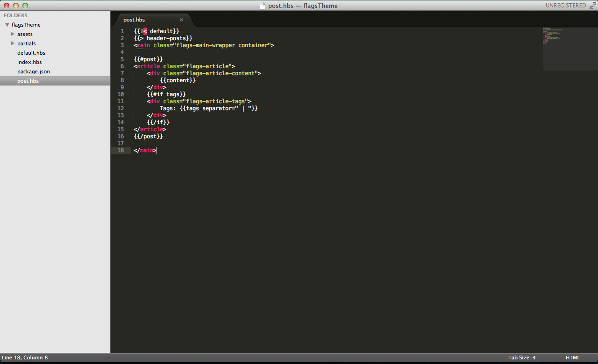Open index.hbs in the sidebar
The width and height of the screenshot is (598, 364).
(29, 62)
